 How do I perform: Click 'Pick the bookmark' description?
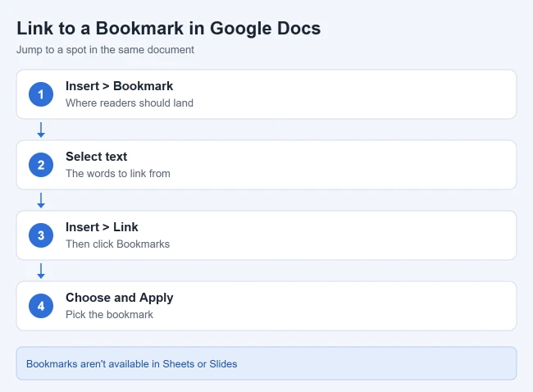coord(109,315)
